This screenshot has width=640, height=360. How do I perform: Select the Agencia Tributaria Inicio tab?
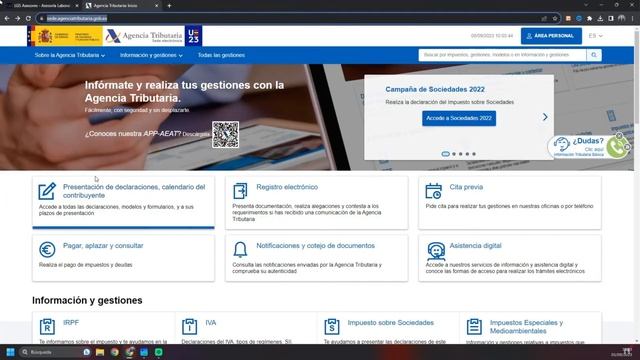[122, 6]
